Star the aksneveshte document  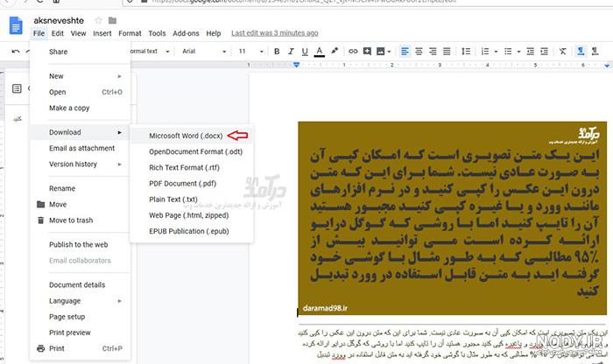point(98,20)
